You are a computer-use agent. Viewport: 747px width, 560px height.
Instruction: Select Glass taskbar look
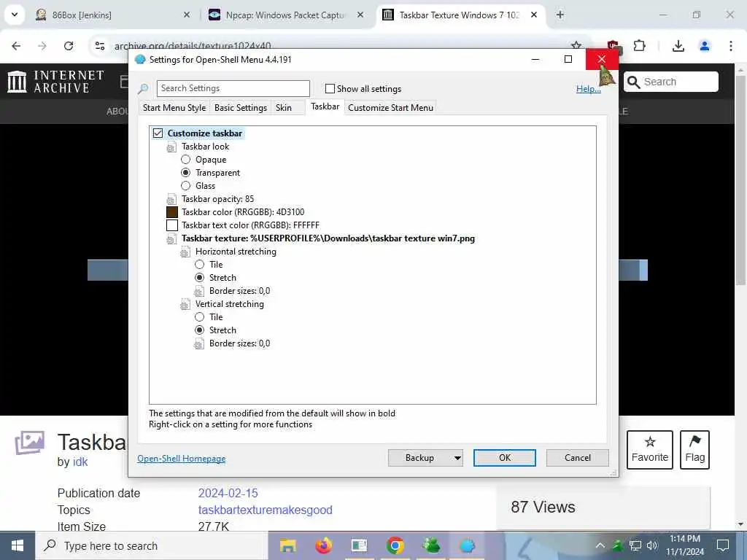pyautogui.click(x=186, y=186)
